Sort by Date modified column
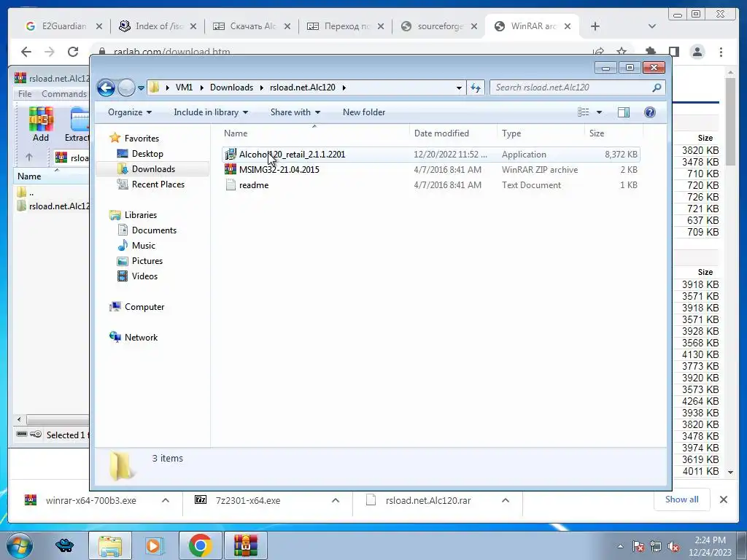Image resolution: width=747 pixels, height=560 pixels. 452,133
